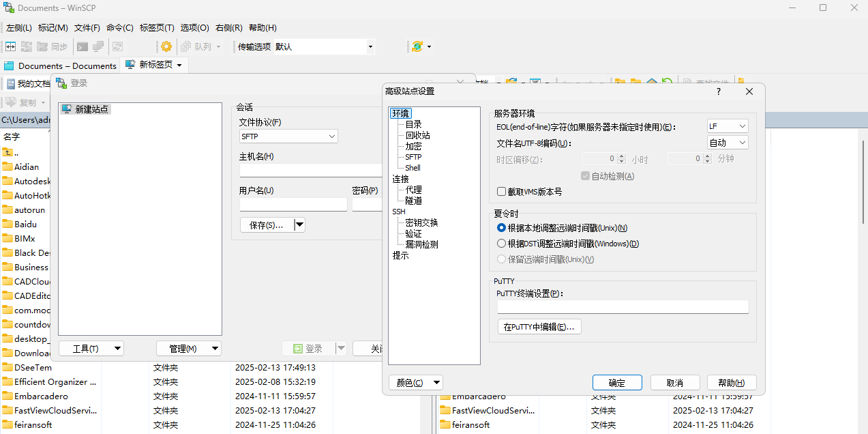Viewport: 868px width, 434px height.
Task: Select 根据DST调整远端时间戳(Windows) radio button
Action: [x=501, y=243]
